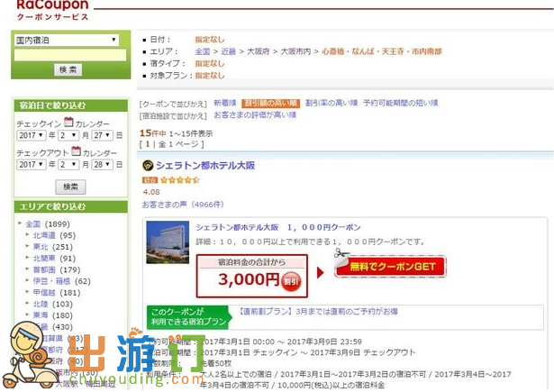Open シェラトン都ホテル大阪 hotel title link

click(205, 166)
